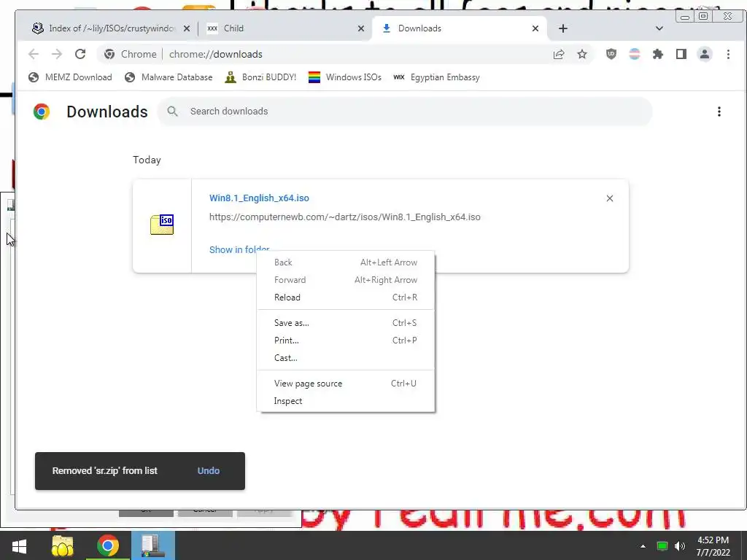Click the green monitor tray icon
The image size is (747, 560).
point(662,546)
